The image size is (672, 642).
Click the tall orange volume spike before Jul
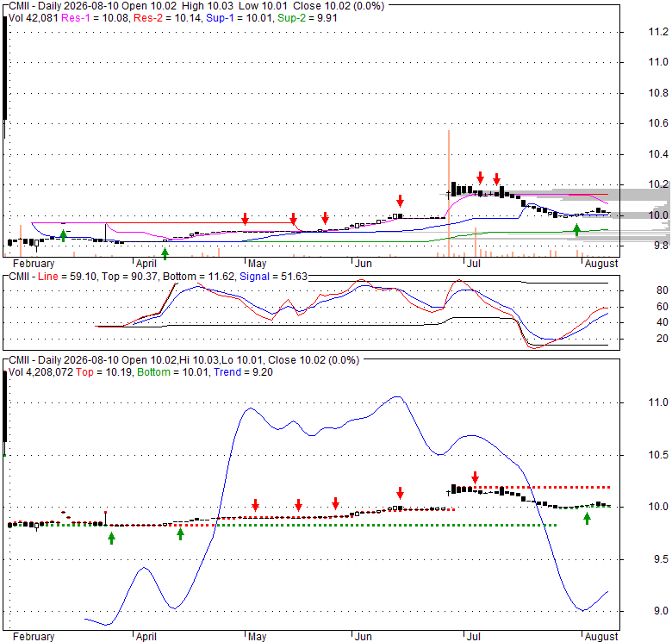point(449,193)
